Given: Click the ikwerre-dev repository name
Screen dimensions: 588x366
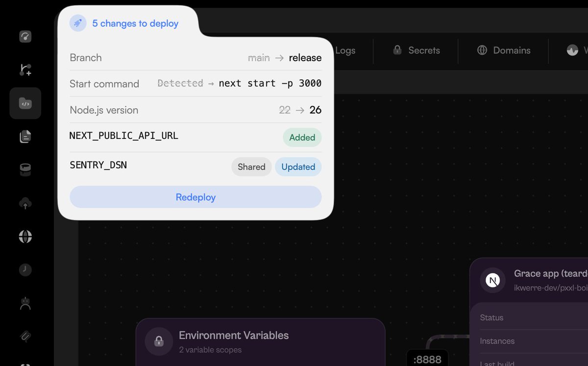Looking at the screenshot, I should coord(551,288).
